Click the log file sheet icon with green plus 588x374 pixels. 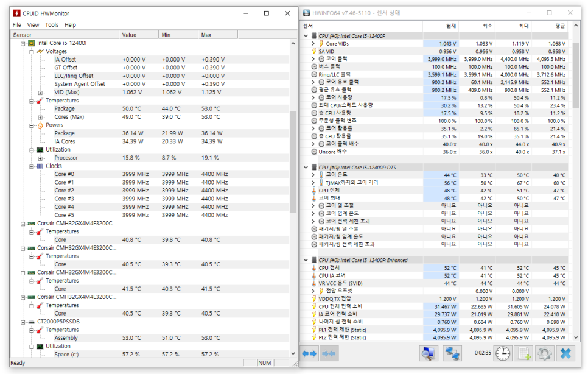pyautogui.click(x=523, y=353)
